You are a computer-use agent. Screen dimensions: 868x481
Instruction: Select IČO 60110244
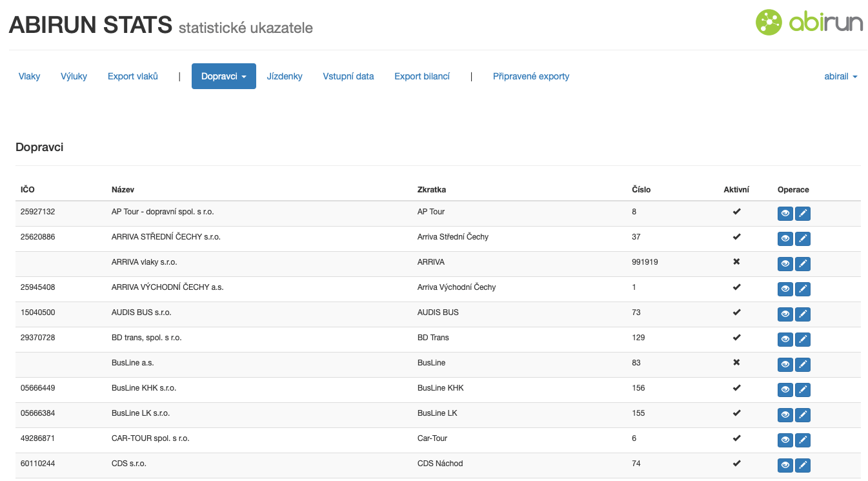(38, 464)
